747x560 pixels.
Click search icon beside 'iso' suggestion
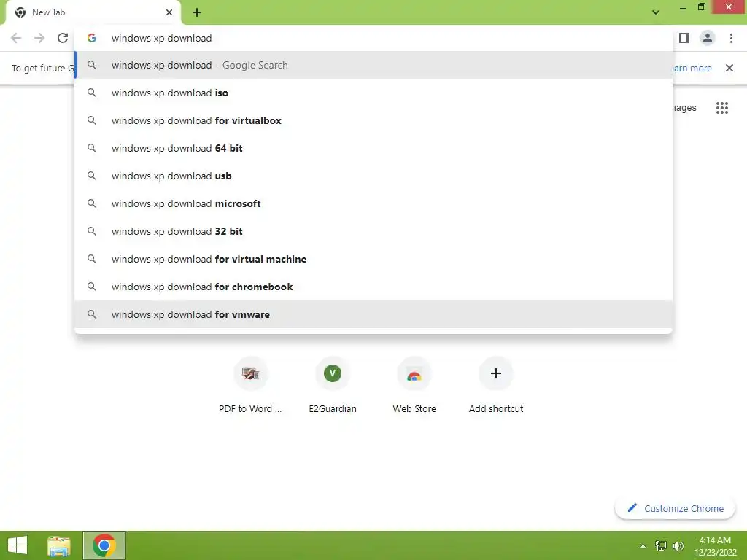click(91, 93)
